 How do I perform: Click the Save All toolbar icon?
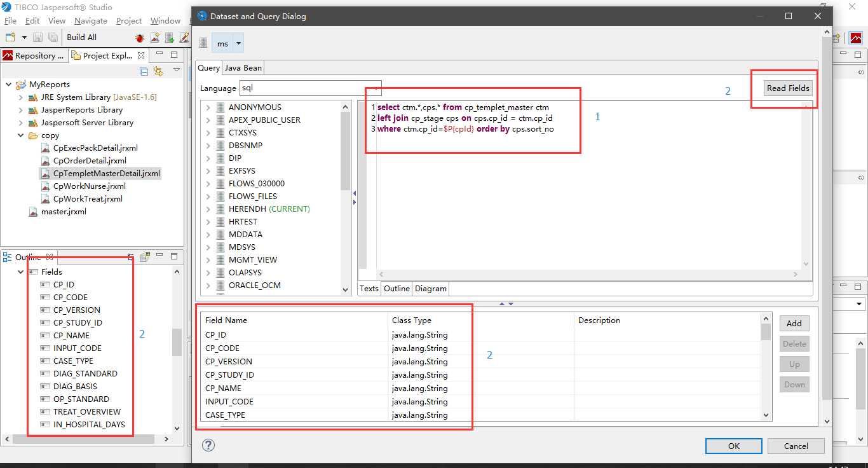pos(53,38)
